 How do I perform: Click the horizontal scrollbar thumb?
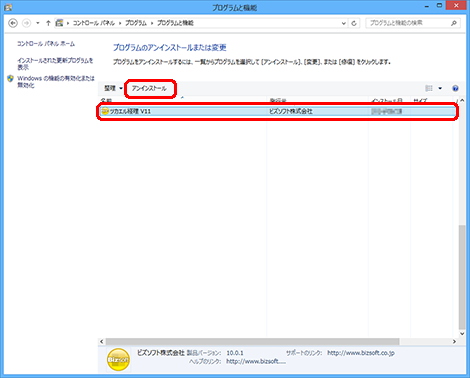coord(252,342)
